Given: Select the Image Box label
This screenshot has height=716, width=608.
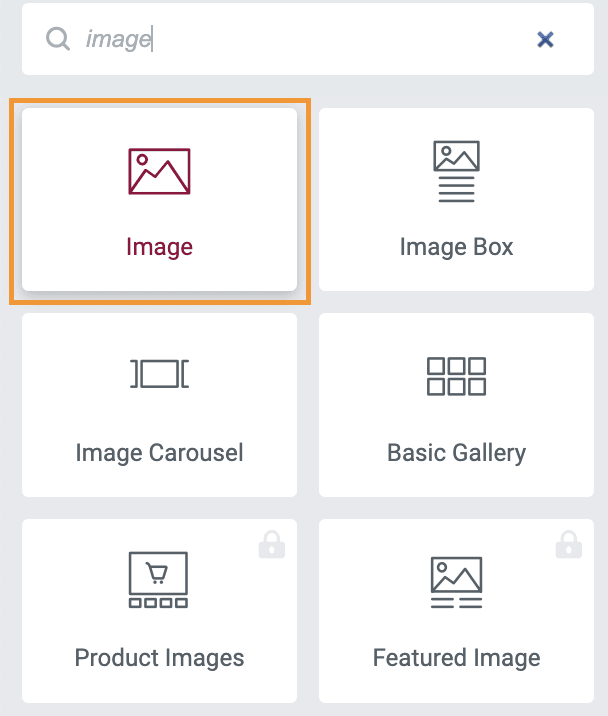Looking at the screenshot, I should (456, 247).
